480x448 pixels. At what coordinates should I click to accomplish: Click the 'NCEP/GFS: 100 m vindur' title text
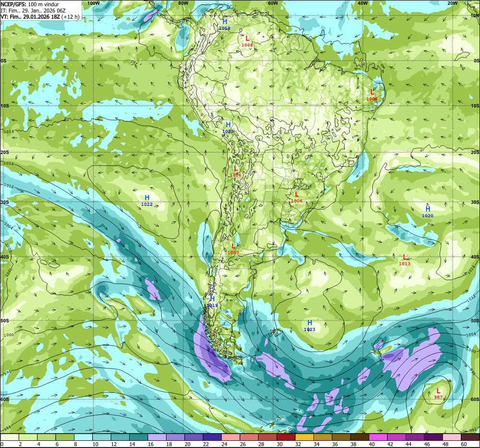pos(30,4)
